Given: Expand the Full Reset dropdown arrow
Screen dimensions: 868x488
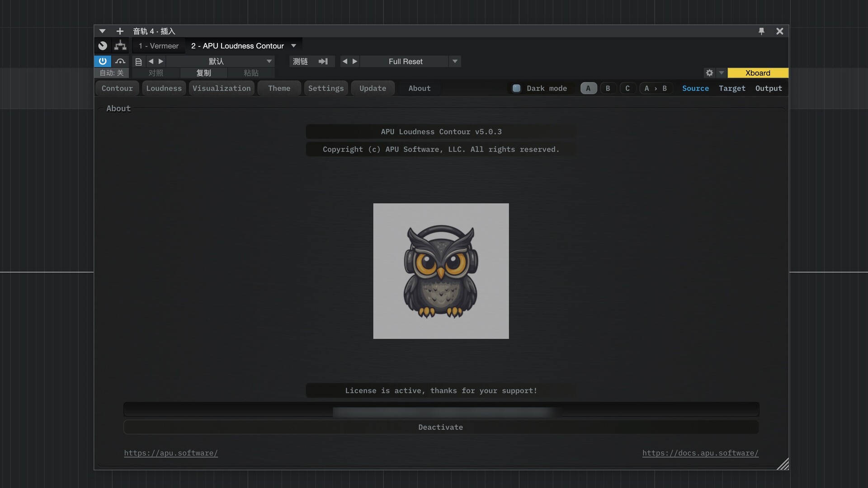Looking at the screenshot, I should point(455,61).
